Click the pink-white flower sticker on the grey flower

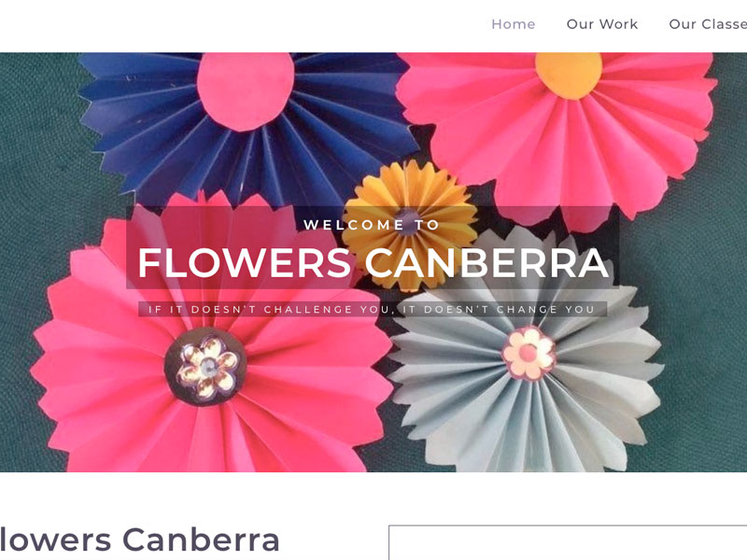529,353
